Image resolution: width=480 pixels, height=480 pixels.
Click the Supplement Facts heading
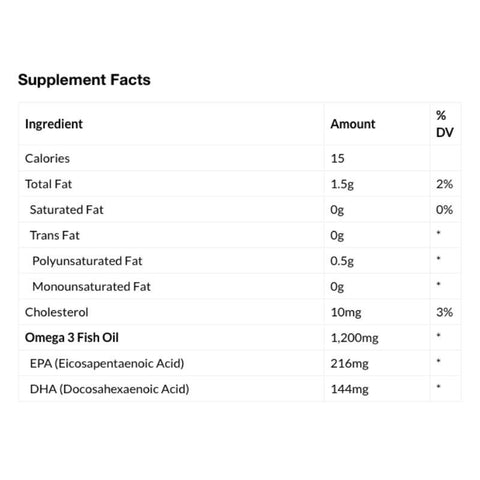[84, 80]
